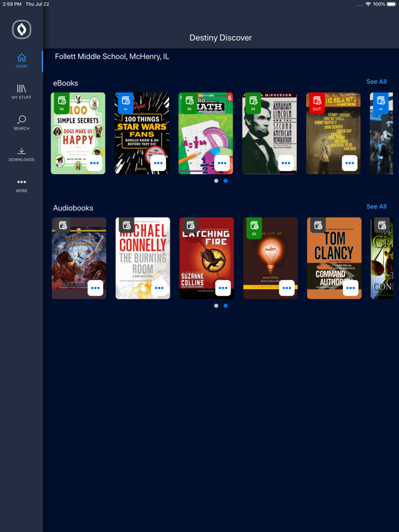Open options menu for Blood of Olympus audiobook
Screen dimensions: 399x532
click(96, 288)
